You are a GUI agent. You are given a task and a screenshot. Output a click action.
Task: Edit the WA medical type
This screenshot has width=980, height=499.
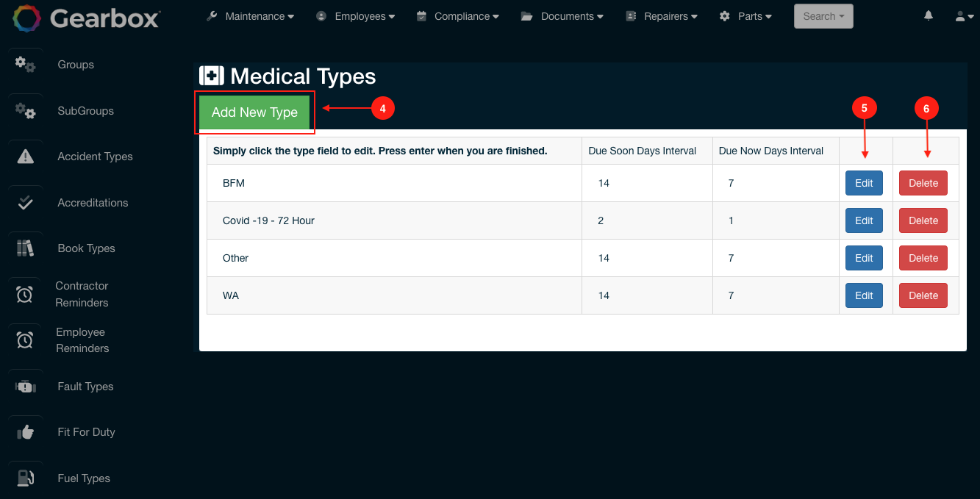(x=864, y=295)
